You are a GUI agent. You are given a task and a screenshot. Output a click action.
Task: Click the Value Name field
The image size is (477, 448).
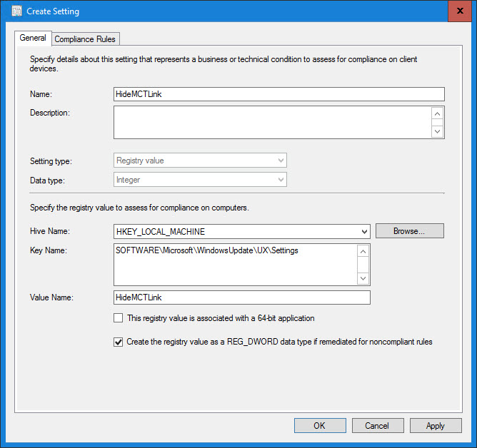pyautogui.click(x=241, y=297)
